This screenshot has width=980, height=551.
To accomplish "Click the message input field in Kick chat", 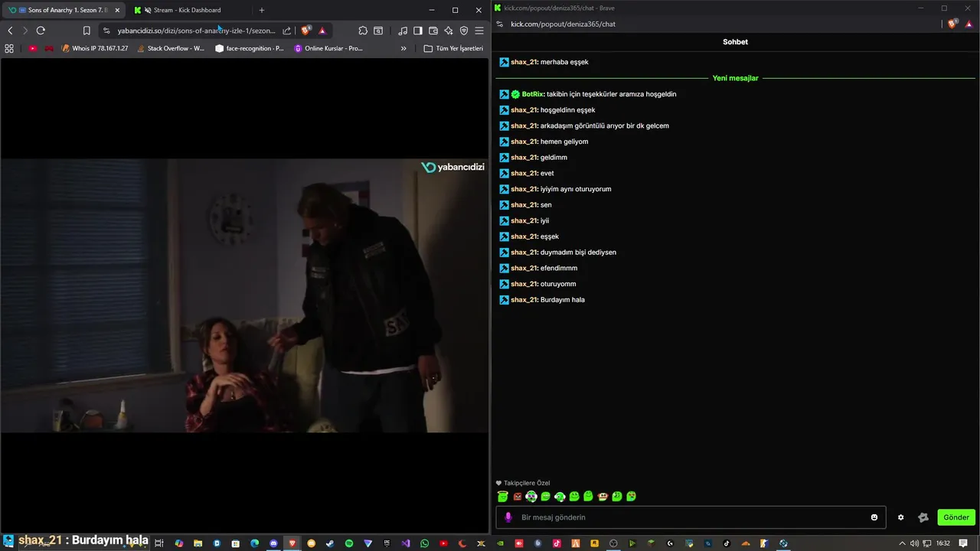I will click(691, 517).
